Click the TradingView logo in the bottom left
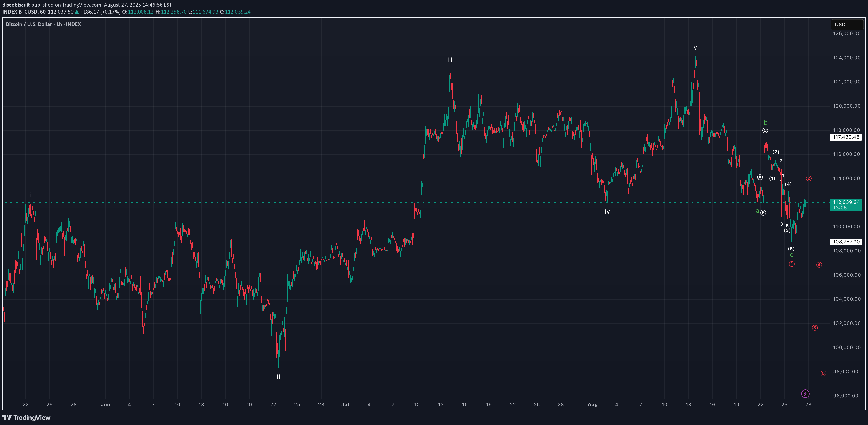This screenshot has width=868, height=425. coord(27,418)
